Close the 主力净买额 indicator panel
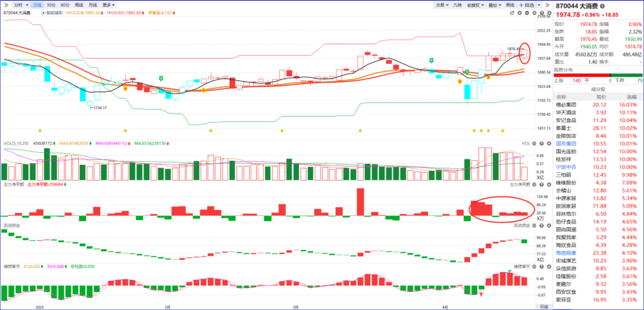Image resolution: width=644 pixels, height=310 pixels. (x=549, y=185)
